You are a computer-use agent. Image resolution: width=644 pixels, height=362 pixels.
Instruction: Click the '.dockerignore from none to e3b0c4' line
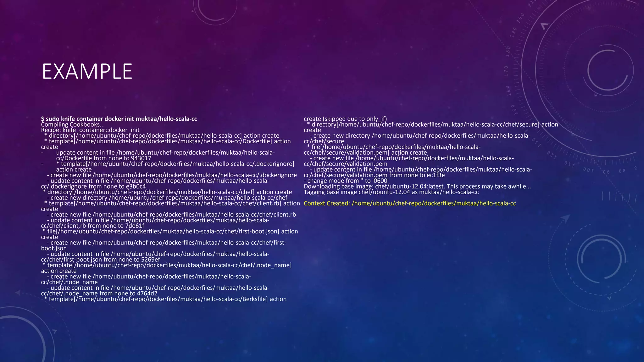coord(93,186)
